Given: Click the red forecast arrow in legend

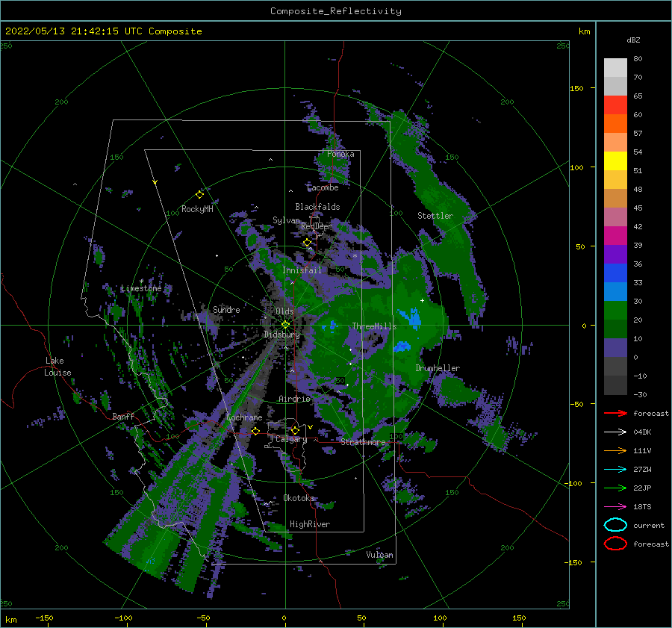Looking at the screenshot, I should [615, 413].
